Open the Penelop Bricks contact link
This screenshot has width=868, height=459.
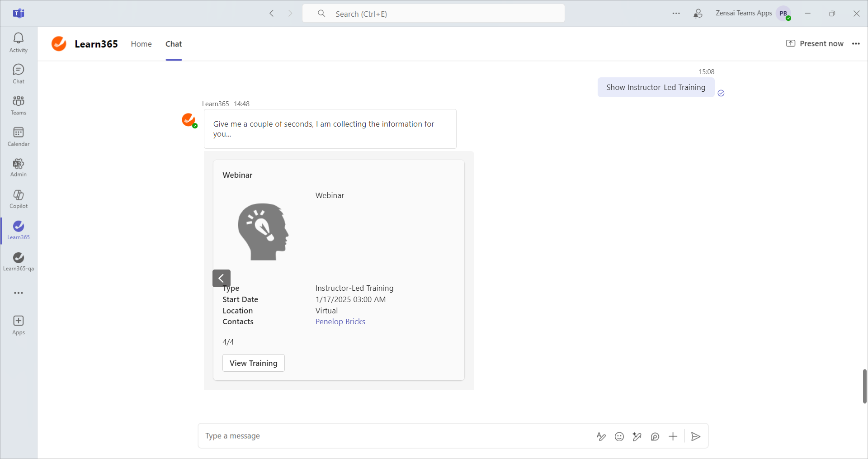340,322
